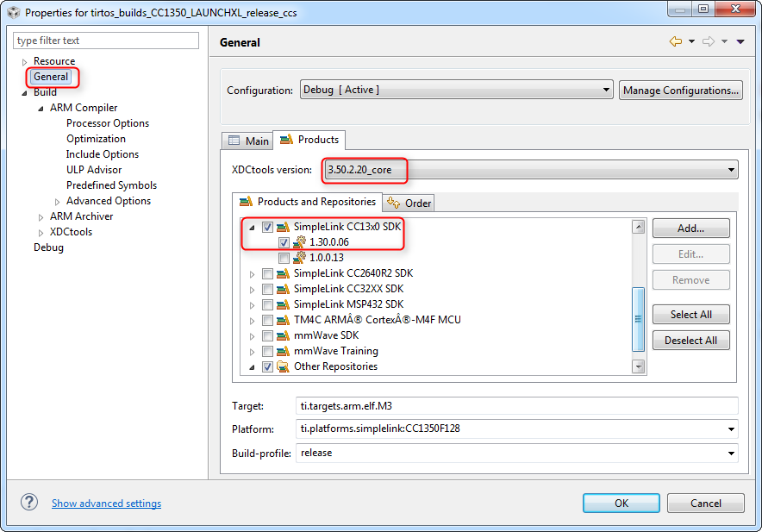Click the Add... button
This screenshot has height=532, width=762.
[690, 228]
